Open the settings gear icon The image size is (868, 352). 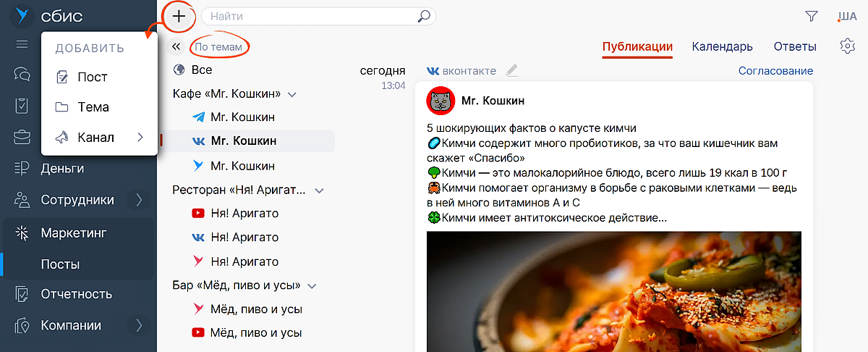[847, 46]
